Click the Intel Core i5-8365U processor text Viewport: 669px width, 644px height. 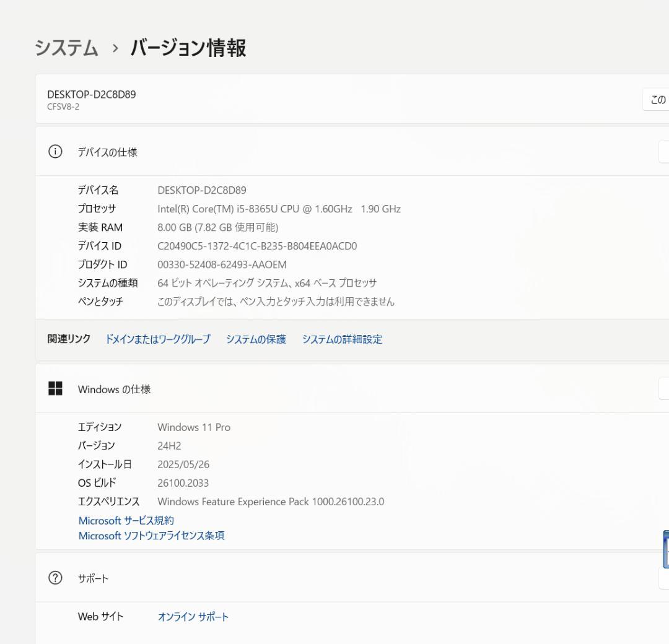coord(279,209)
